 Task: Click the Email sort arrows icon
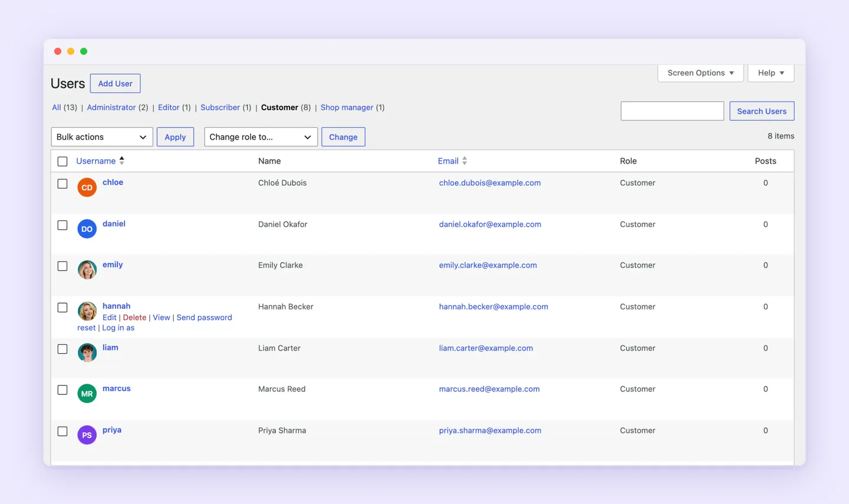pyautogui.click(x=465, y=160)
